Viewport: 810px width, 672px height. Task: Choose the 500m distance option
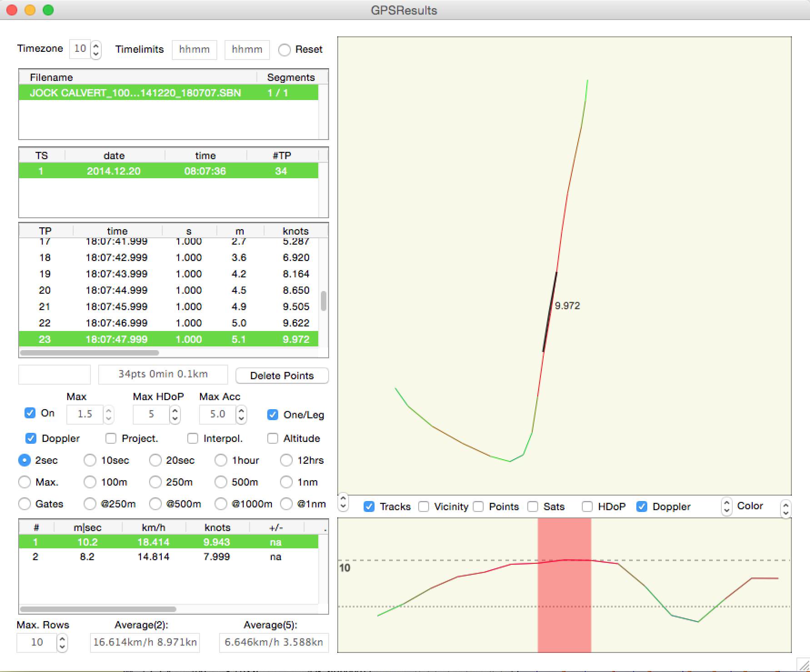click(x=221, y=482)
